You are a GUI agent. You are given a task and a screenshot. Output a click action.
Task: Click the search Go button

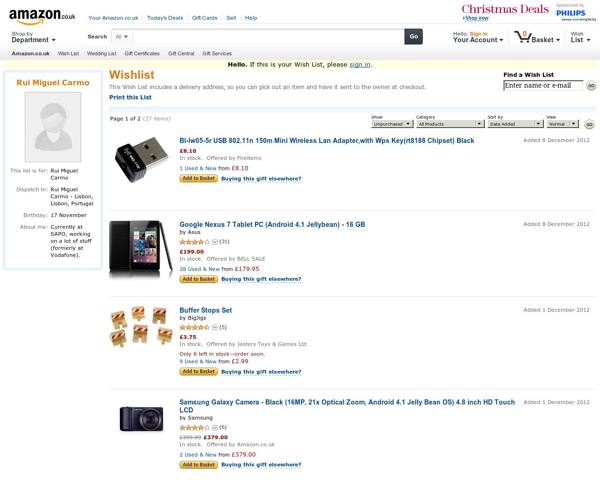413,36
